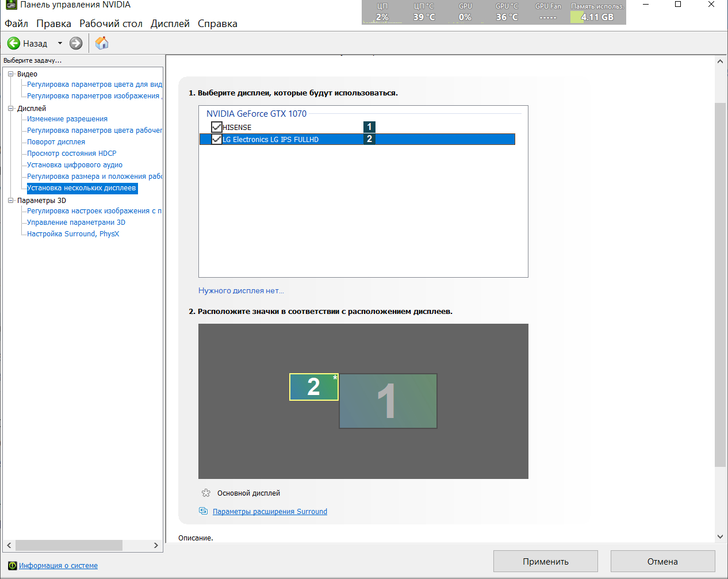
Task: Open Изменение разрешения task
Action: click(x=67, y=119)
